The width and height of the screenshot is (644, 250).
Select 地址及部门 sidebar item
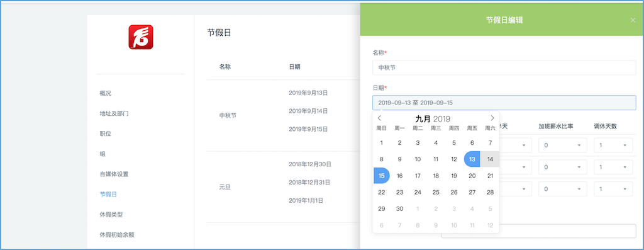114,113
